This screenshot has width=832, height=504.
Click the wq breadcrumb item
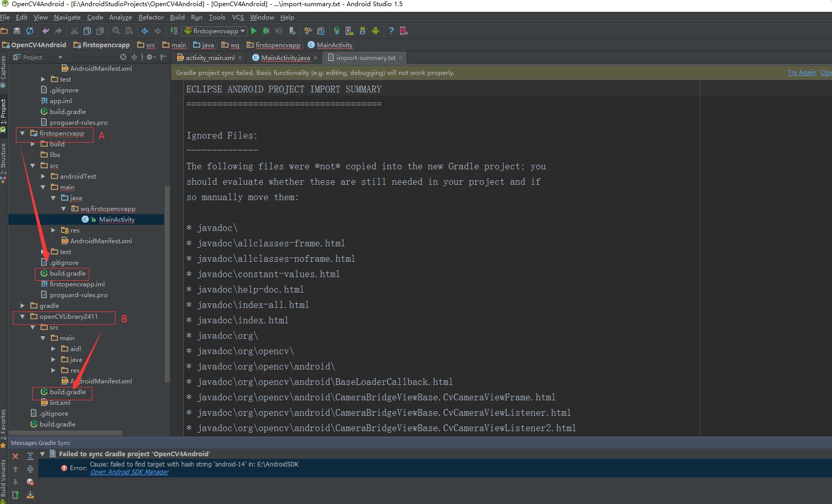click(x=231, y=45)
